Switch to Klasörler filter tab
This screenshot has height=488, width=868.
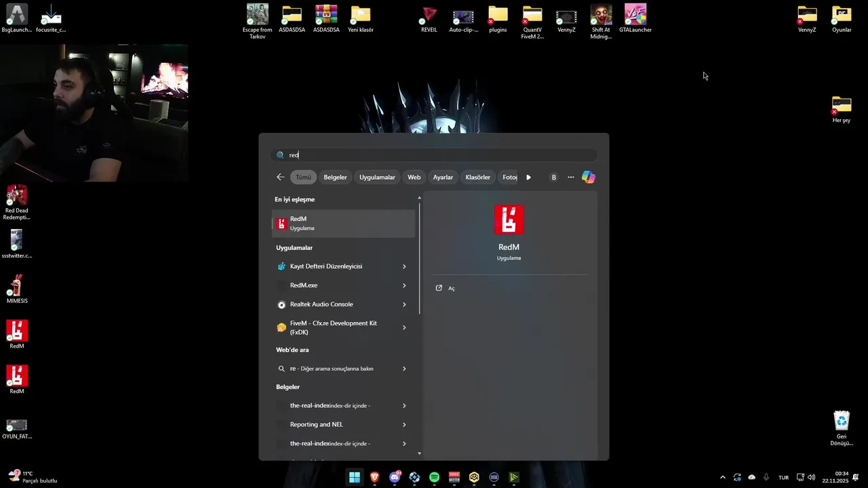pyautogui.click(x=478, y=177)
